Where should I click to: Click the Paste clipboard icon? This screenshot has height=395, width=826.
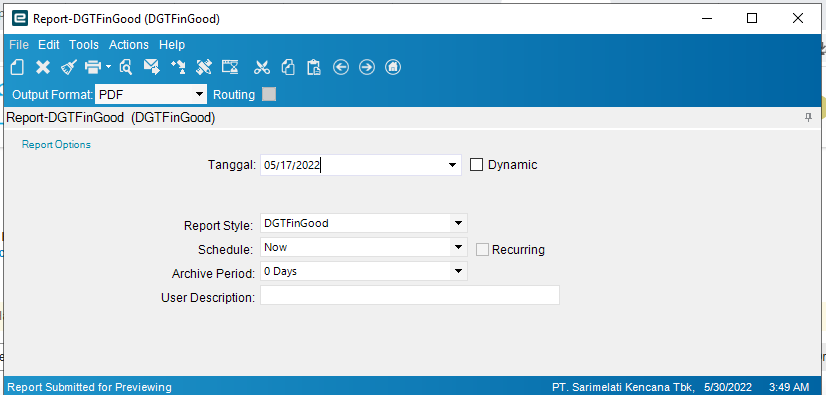314,67
